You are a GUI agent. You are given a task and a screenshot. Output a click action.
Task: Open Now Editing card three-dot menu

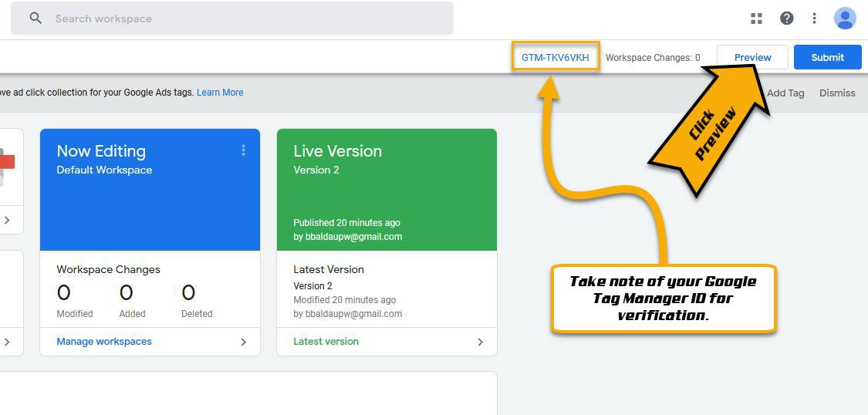point(243,150)
